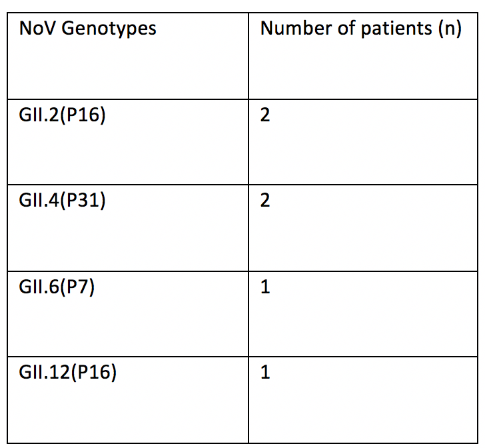
Task: Click the word 'patients' in header
Action: [x=390, y=30]
